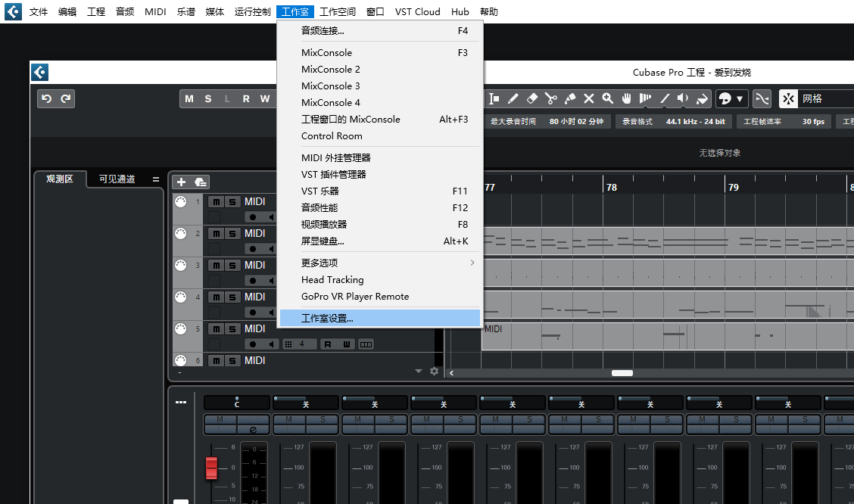This screenshot has width=854, height=504.
Task: Switch to the 观测区 tab
Action: [x=59, y=179]
